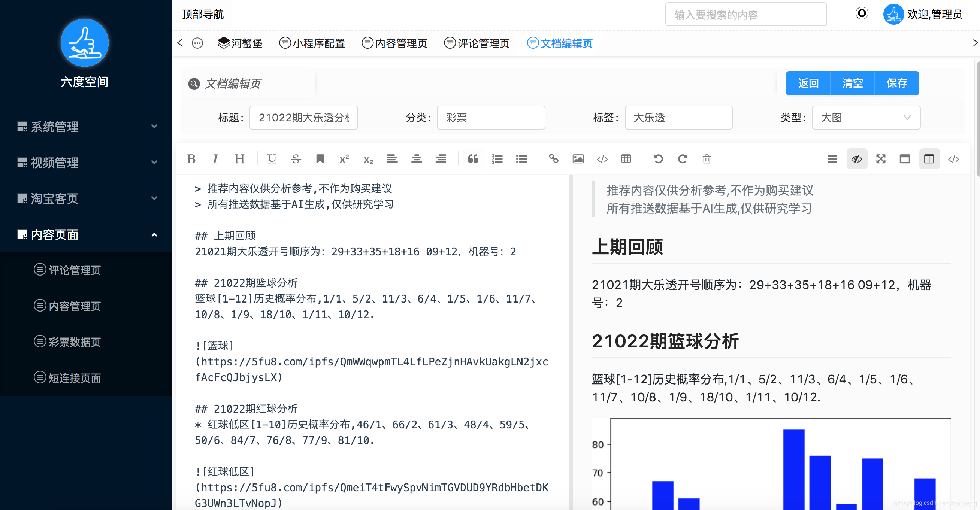
Task: Click the notification bell icon
Action: point(862,14)
